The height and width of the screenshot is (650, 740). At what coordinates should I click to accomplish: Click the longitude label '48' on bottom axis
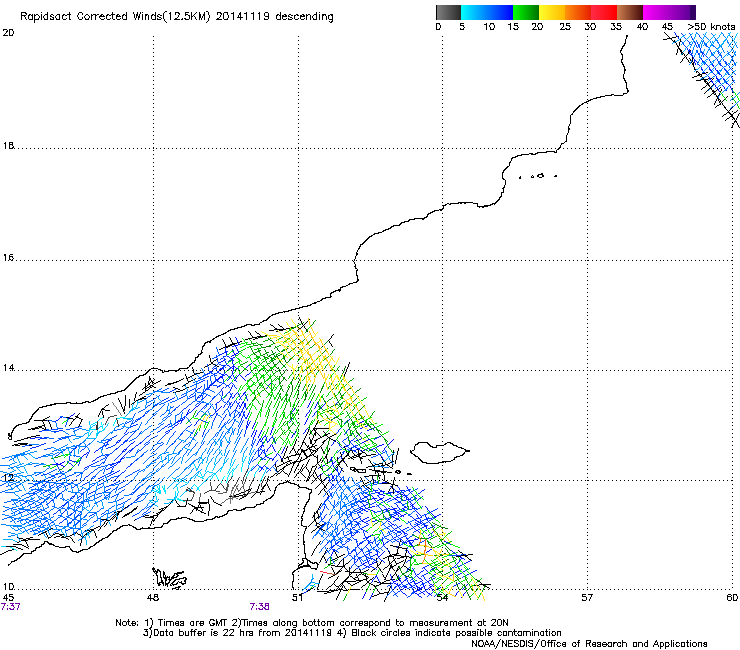[x=153, y=598]
